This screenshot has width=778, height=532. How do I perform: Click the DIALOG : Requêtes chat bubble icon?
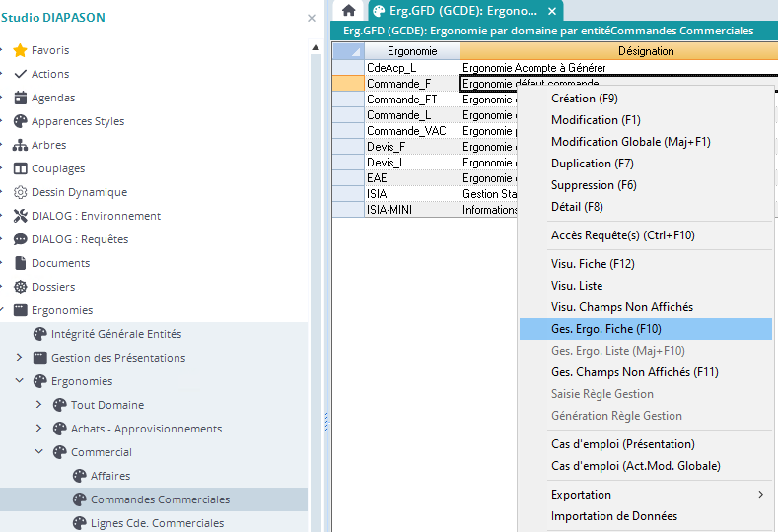[20, 239]
